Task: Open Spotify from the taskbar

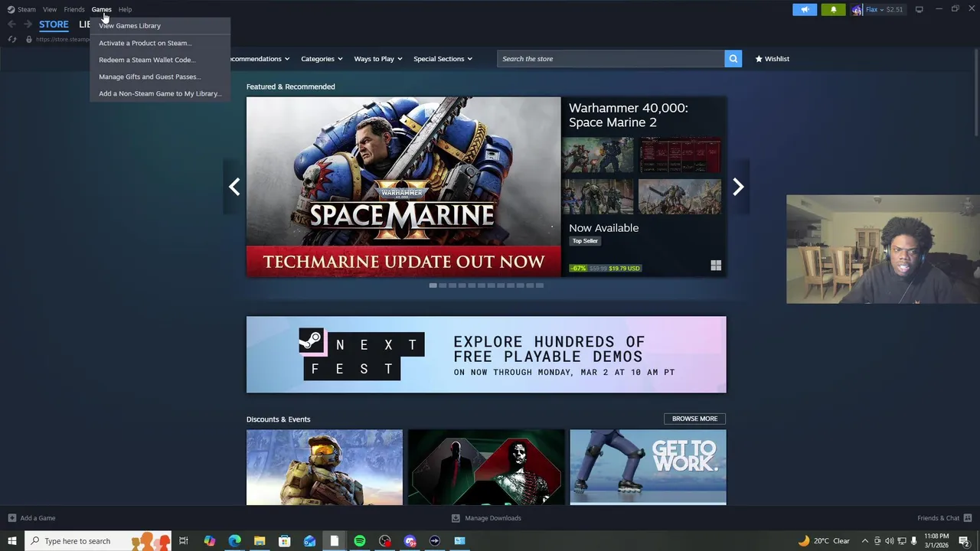Action: [x=360, y=541]
